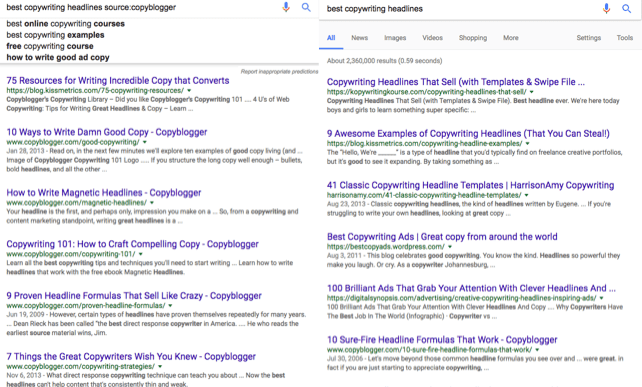Viewport: 642px width, 387px height.
Task: Expand dropdown arrow next to blog.kissmetrics.com/75-copywriting-resources URL
Action: tap(189, 91)
